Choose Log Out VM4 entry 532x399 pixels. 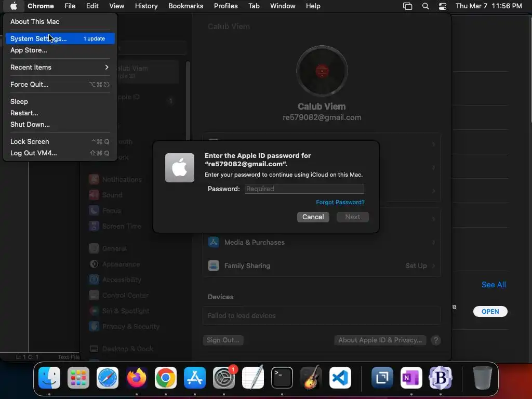[x=60, y=153]
